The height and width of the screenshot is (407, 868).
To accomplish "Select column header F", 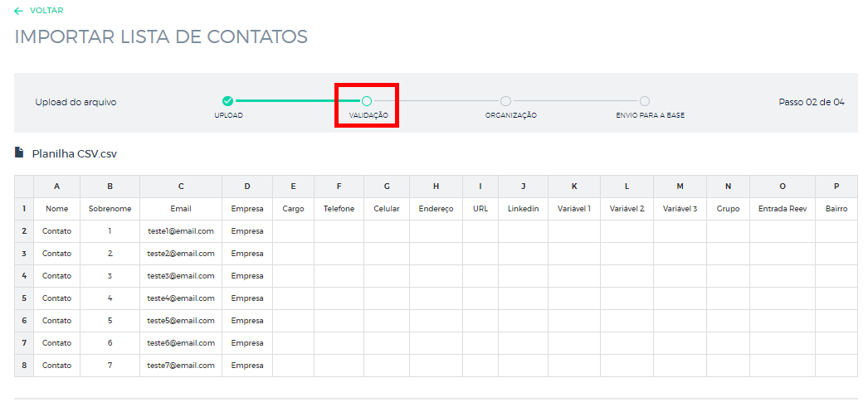I will (339, 187).
